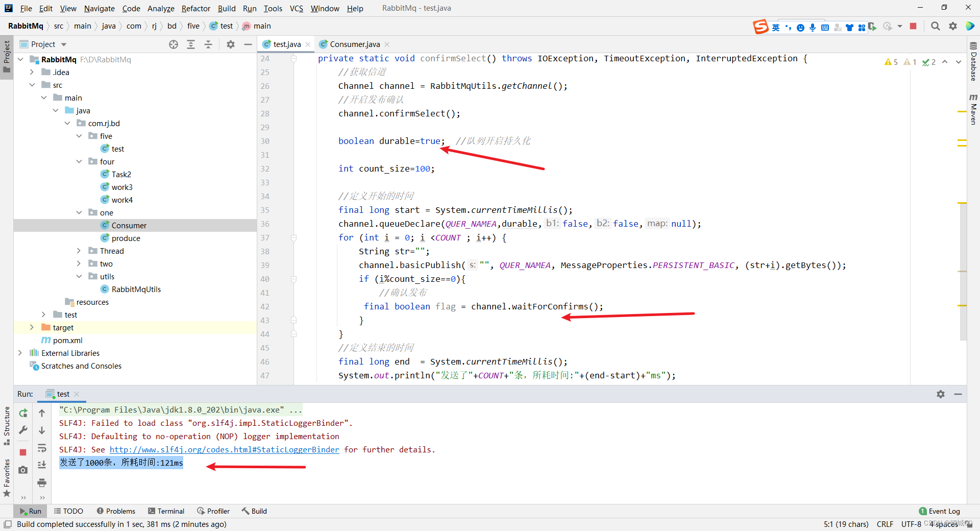Open the Problems tool window
The height and width of the screenshot is (531, 980).
[x=116, y=511]
